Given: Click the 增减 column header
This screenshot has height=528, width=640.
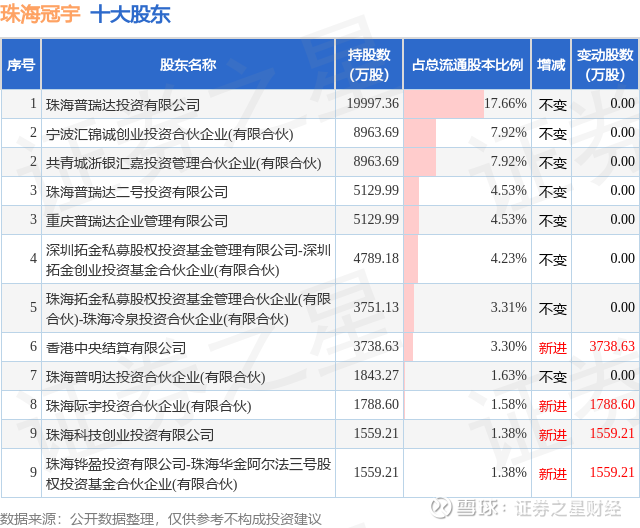Looking at the screenshot, I should tap(551, 64).
